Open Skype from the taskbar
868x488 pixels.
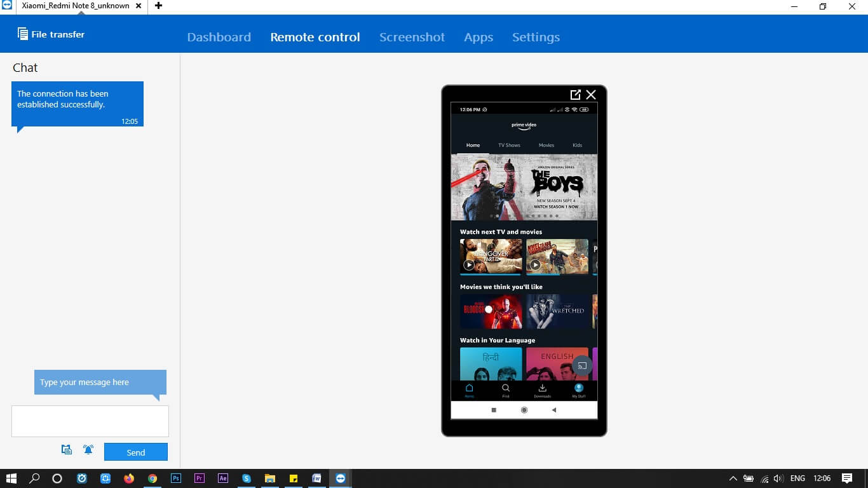coord(247,478)
